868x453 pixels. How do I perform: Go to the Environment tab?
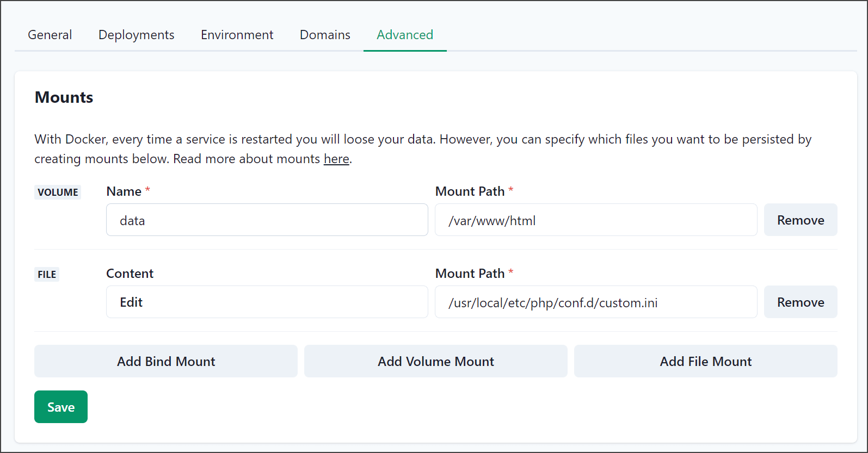point(237,35)
